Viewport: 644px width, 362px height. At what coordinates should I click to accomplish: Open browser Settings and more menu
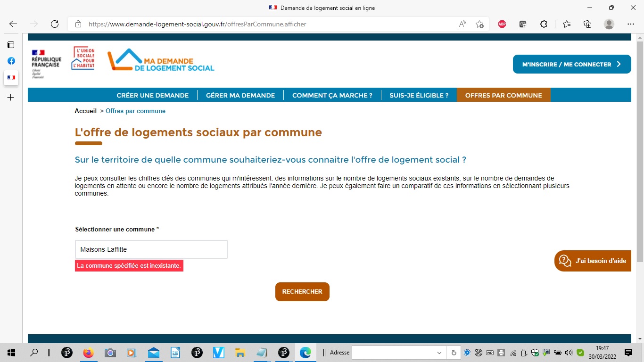[x=630, y=24]
